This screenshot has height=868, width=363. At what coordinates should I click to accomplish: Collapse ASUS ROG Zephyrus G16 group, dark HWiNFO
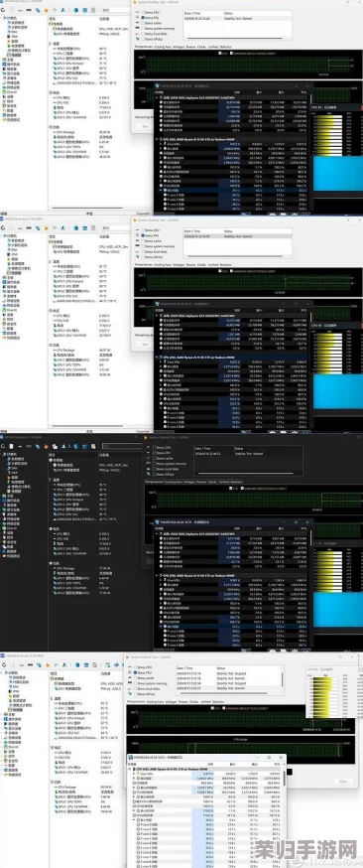tap(157, 532)
